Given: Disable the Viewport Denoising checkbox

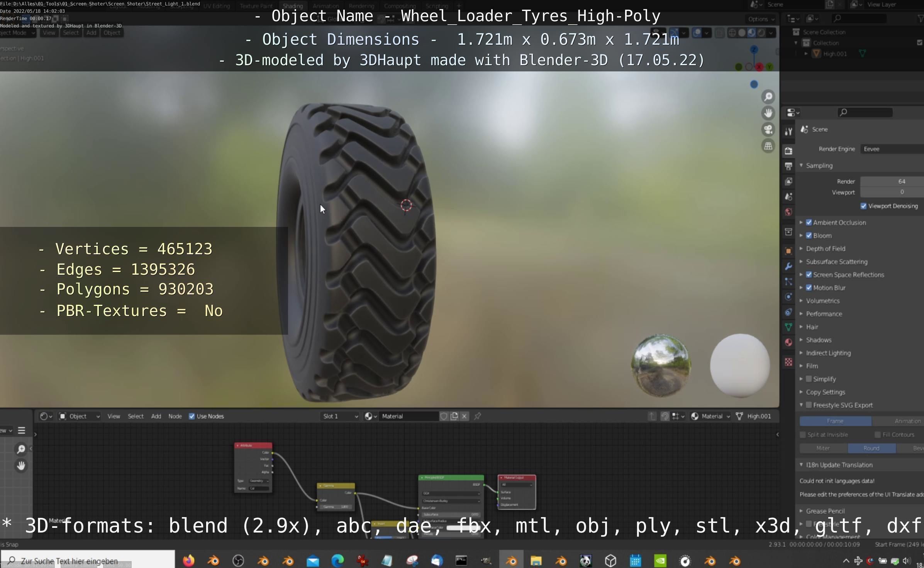Looking at the screenshot, I should 864,206.
